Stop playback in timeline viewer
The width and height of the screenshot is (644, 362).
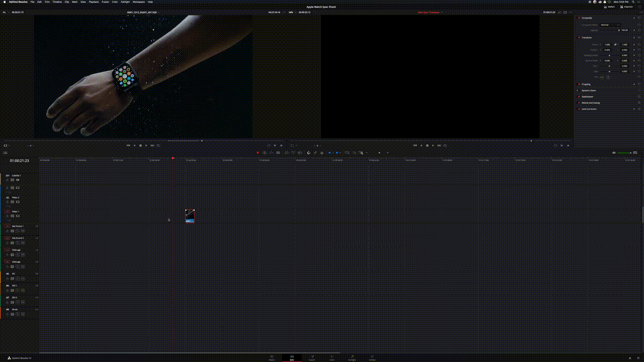point(427,145)
